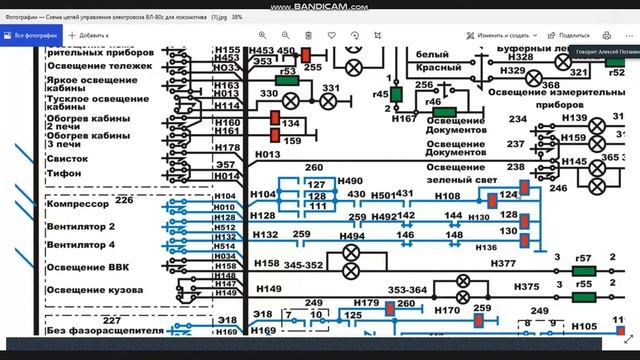Screen dimensions: 640x360
Task: Click the zoom in magnifier icon
Action: click(x=262, y=36)
